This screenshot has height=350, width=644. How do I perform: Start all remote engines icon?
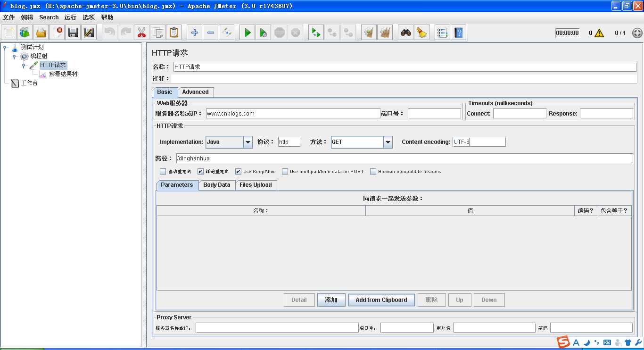pyautogui.click(x=316, y=33)
